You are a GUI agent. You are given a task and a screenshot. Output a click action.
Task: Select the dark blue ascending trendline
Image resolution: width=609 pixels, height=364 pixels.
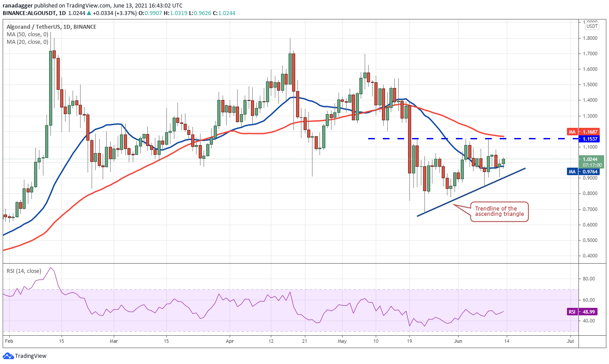point(470,192)
